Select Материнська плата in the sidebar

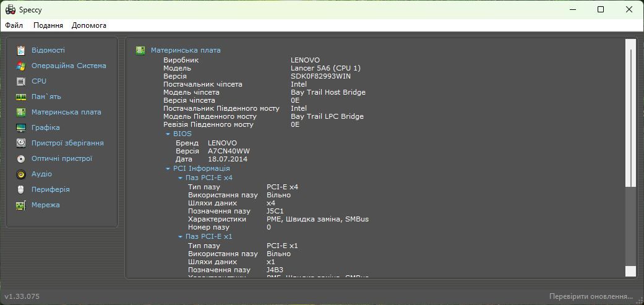[x=67, y=112]
